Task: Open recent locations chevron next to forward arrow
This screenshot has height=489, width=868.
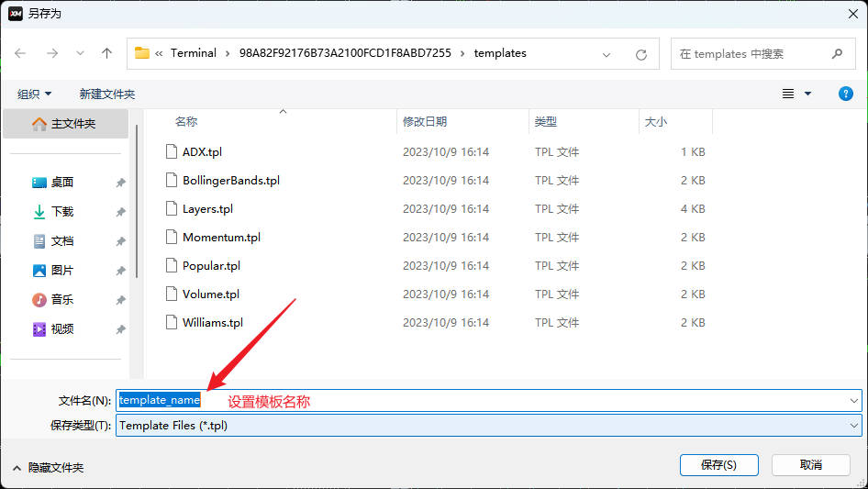Action: tap(80, 53)
